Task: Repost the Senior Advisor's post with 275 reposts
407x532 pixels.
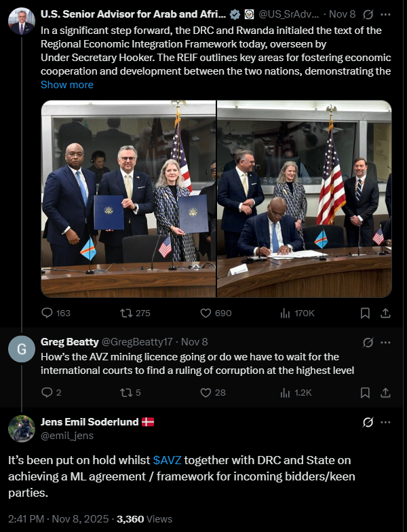Action: pyautogui.click(x=126, y=313)
